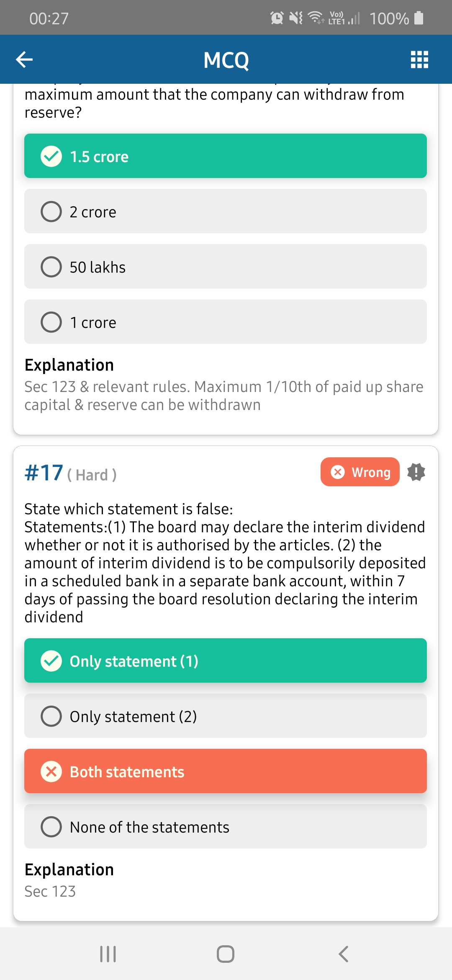Open the question grid menu icon
Image resolution: width=452 pixels, height=980 pixels.
click(x=419, y=59)
